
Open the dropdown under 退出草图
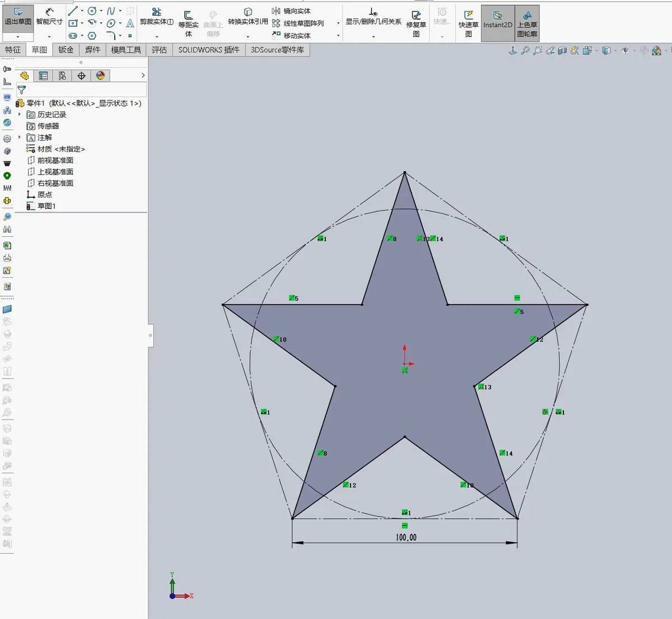coord(18,36)
